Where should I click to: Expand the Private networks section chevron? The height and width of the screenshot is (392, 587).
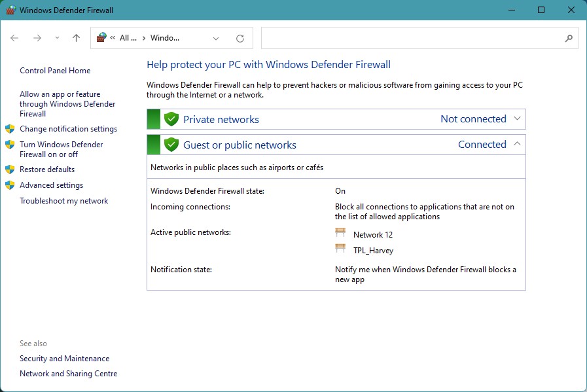pos(517,118)
